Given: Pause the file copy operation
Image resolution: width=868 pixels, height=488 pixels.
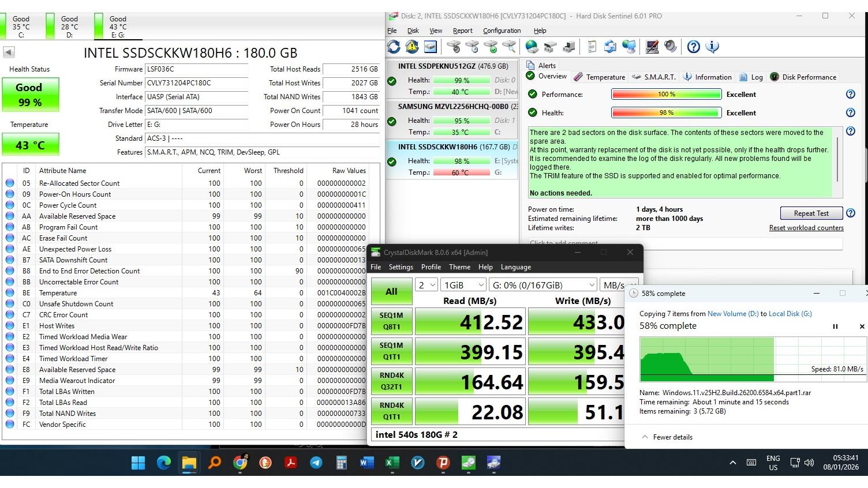Looking at the screenshot, I should coord(835,326).
